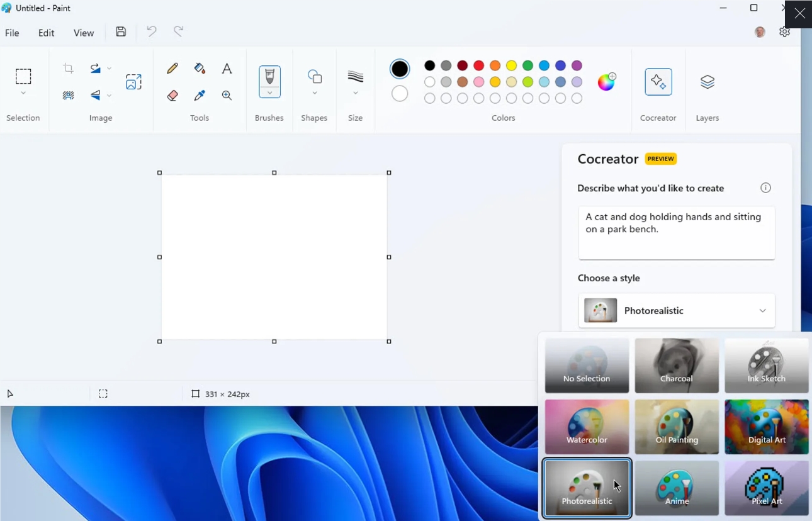Select the primary black color circle
The height and width of the screenshot is (521, 812).
400,69
